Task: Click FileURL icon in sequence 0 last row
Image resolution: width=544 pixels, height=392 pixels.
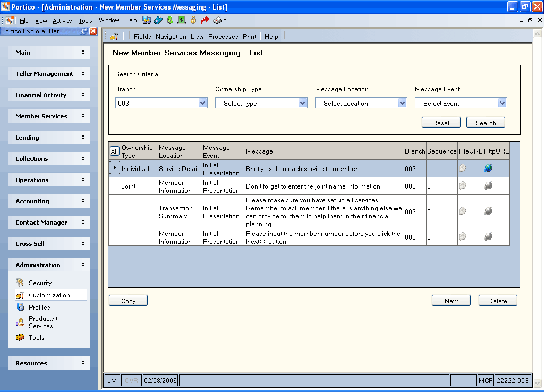Action: point(463,236)
